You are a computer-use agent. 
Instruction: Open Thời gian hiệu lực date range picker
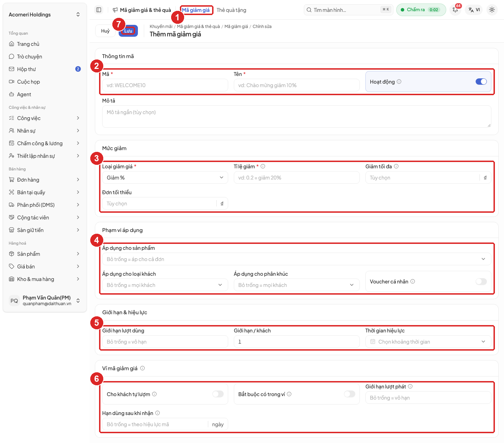pos(428,342)
